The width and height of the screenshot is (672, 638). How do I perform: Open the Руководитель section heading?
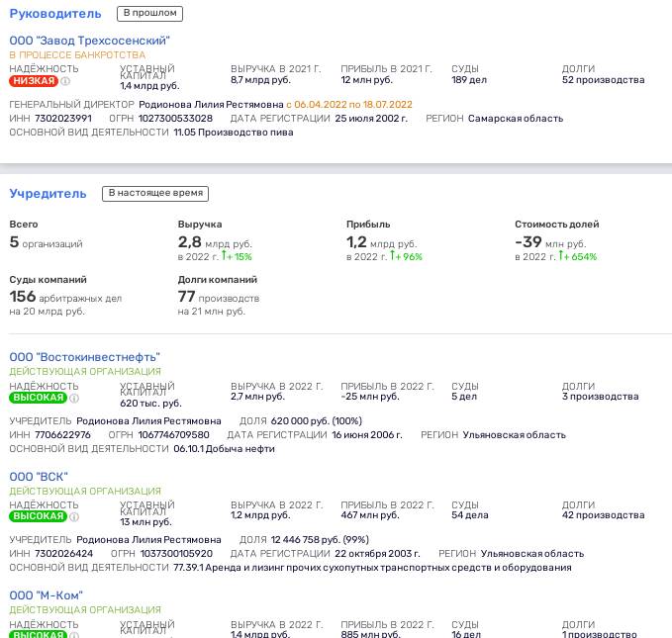click(x=55, y=14)
